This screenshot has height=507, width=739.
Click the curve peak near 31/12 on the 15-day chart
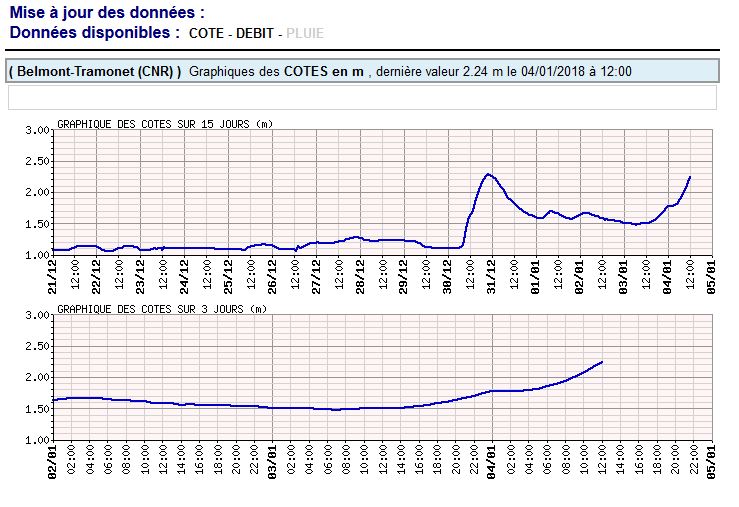tap(488, 175)
